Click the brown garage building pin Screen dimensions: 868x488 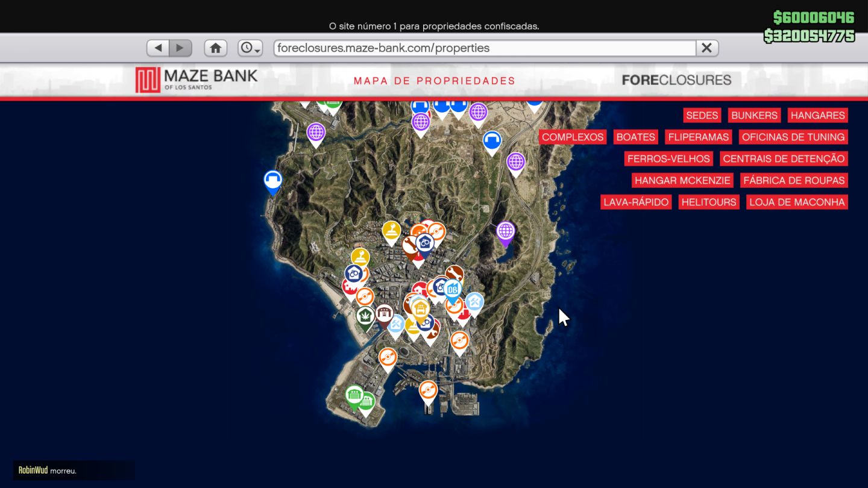pyautogui.click(x=384, y=314)
